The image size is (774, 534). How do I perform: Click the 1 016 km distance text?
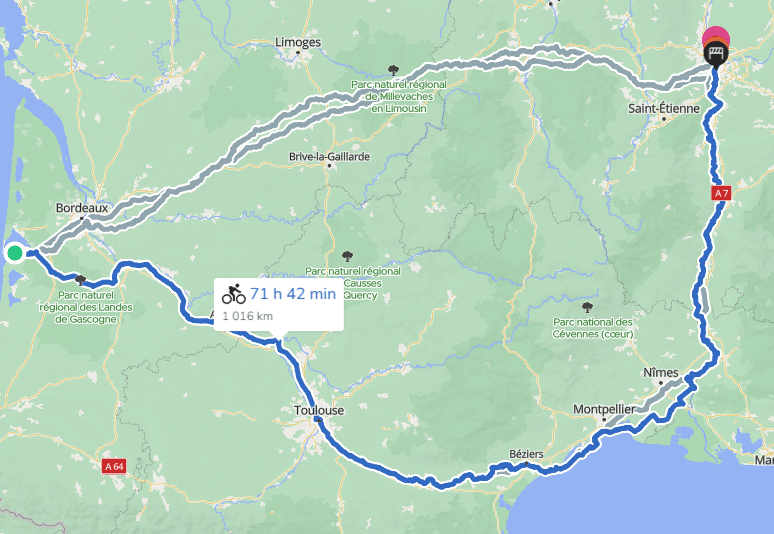point(247,316)
